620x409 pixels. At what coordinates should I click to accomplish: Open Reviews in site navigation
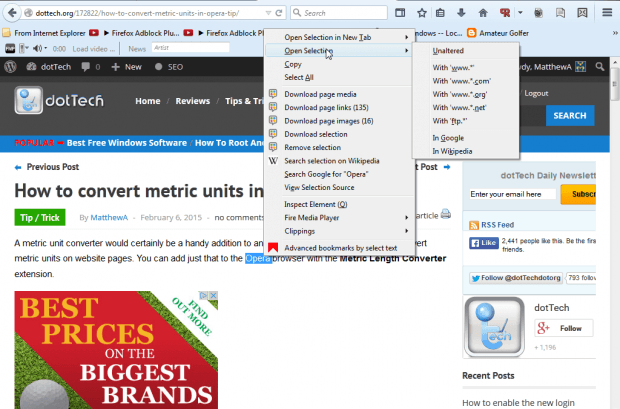tap(193, 101)
